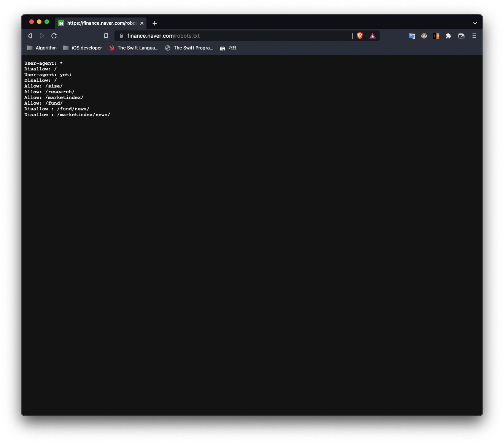Expand the tab search chevron

point(475,23)
